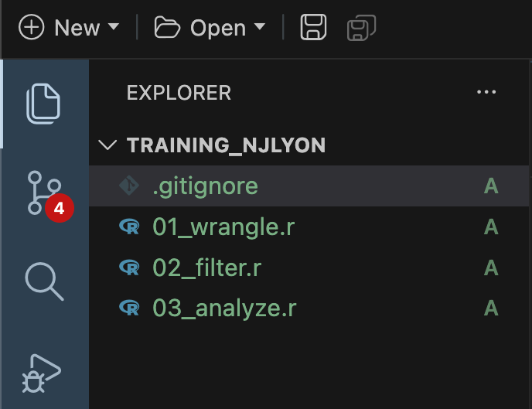532x409 pixels.
Task: Open the Run and Debug view
Action: pos(43,373)
